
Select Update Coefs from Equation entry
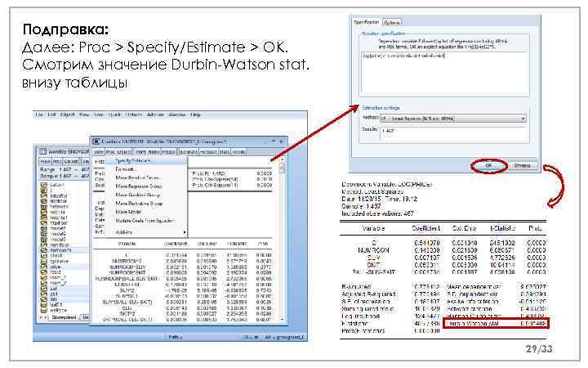point(145,221)
